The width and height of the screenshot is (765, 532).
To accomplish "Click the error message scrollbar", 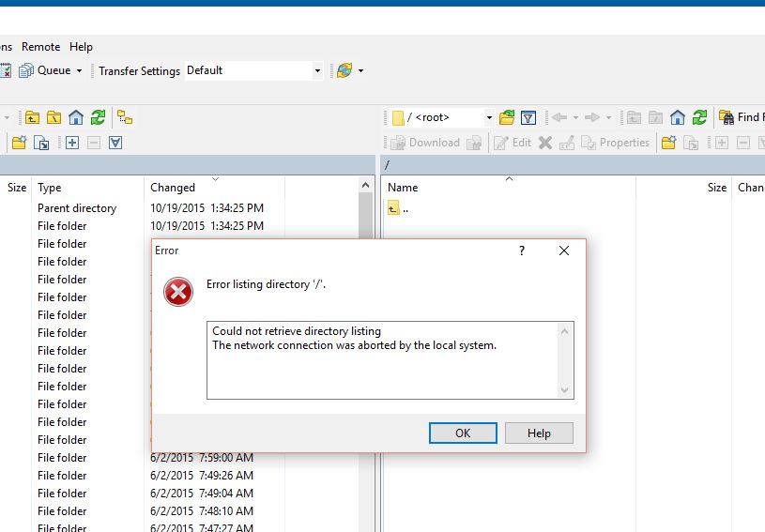I will (x=565, y=360).
